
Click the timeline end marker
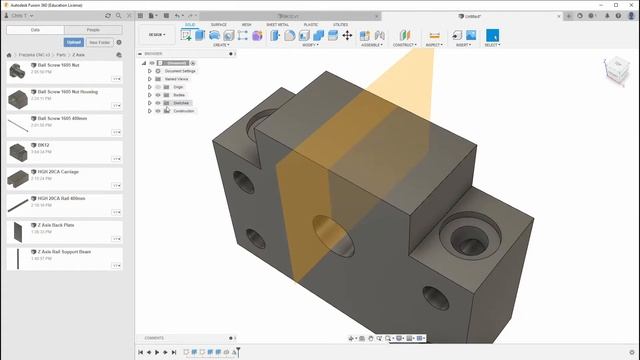tap(238, 351)
